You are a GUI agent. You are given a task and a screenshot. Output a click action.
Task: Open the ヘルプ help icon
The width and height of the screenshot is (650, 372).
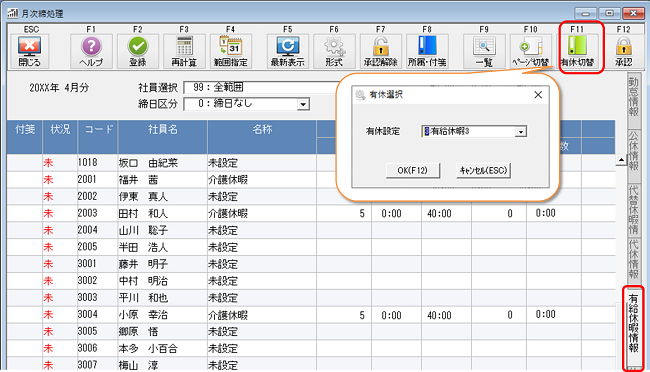pos(91,51)
